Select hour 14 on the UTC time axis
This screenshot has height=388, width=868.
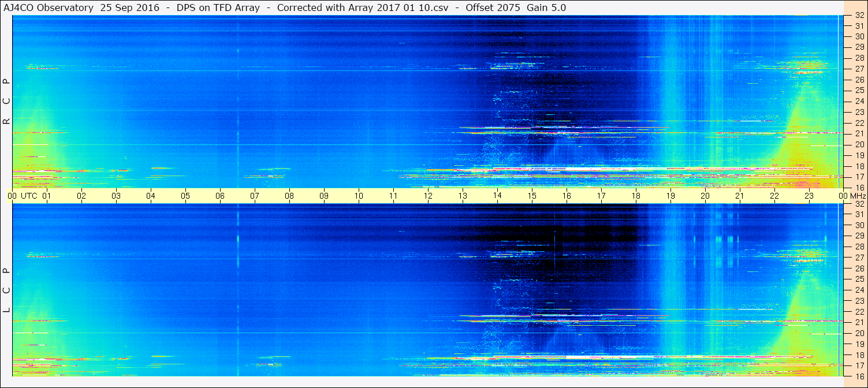497,196
